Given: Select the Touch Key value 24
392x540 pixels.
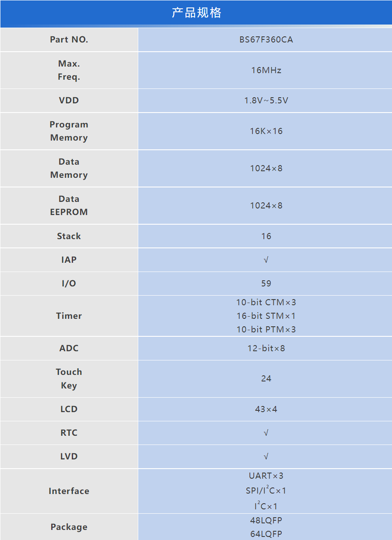Looking at the screenshot, I should point(266,378).
